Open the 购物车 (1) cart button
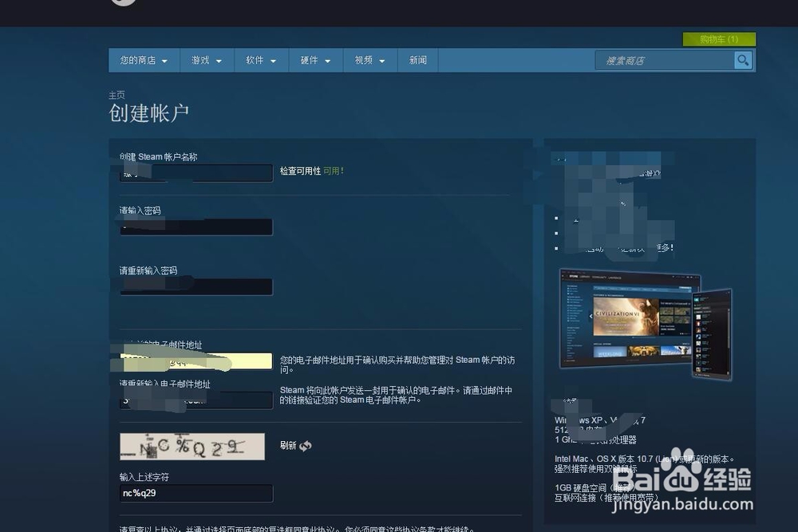 [x=719, y=39]
